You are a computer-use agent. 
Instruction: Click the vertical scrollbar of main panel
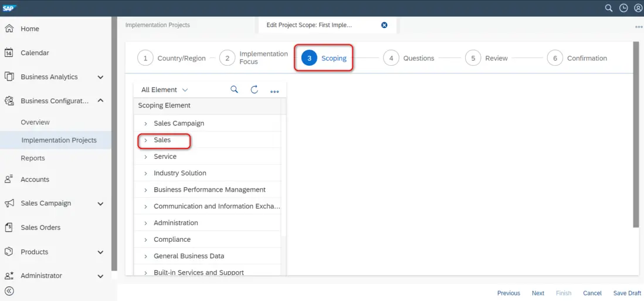636,135
